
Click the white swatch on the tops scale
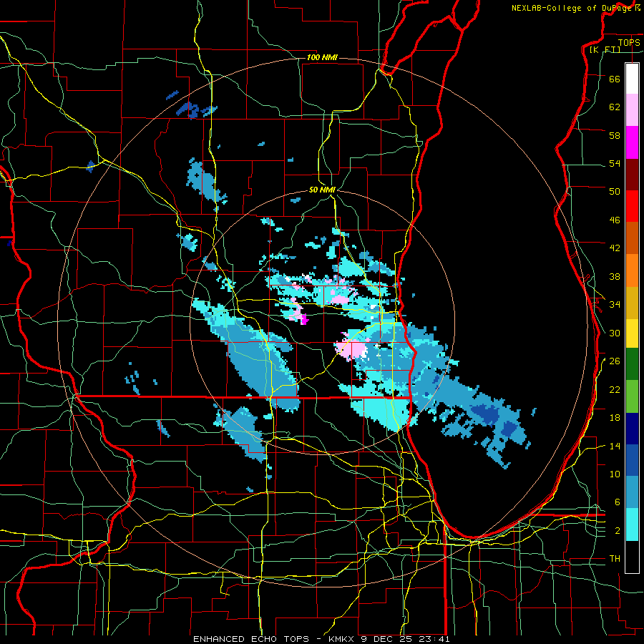632,79
